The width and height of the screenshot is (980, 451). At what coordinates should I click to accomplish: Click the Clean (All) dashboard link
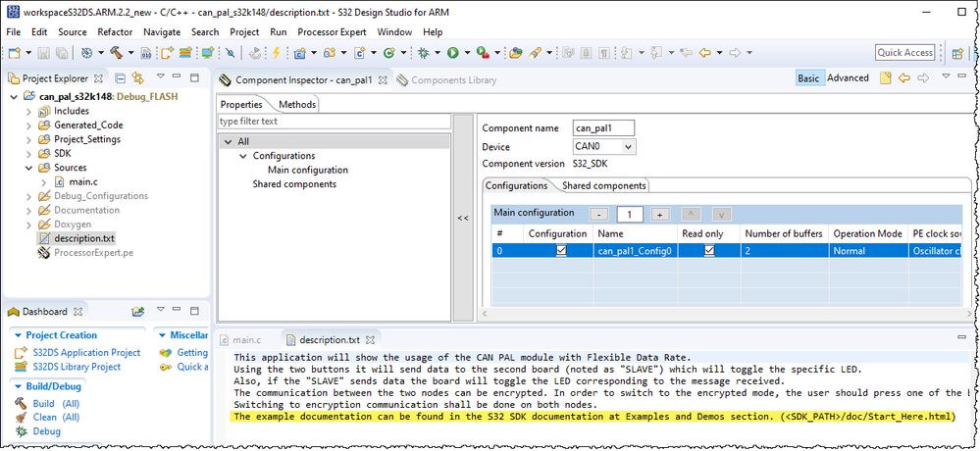[56, 418]
